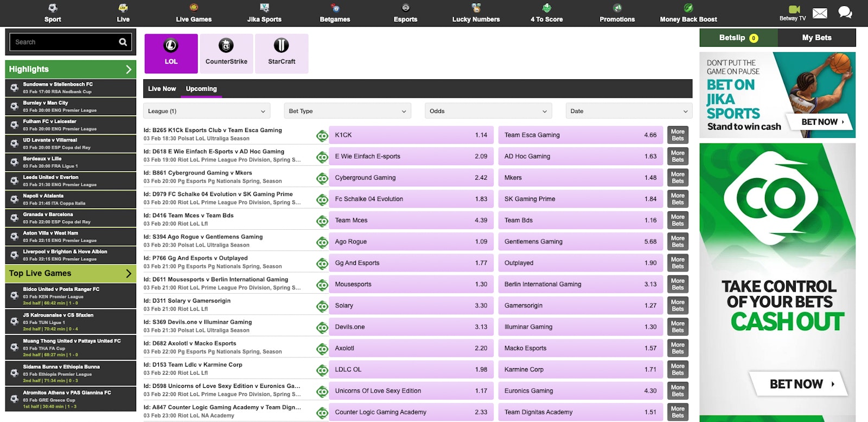This screenshot has height=422, width=868.
Task: Select the StarCraft game icon
Action: 281,46
